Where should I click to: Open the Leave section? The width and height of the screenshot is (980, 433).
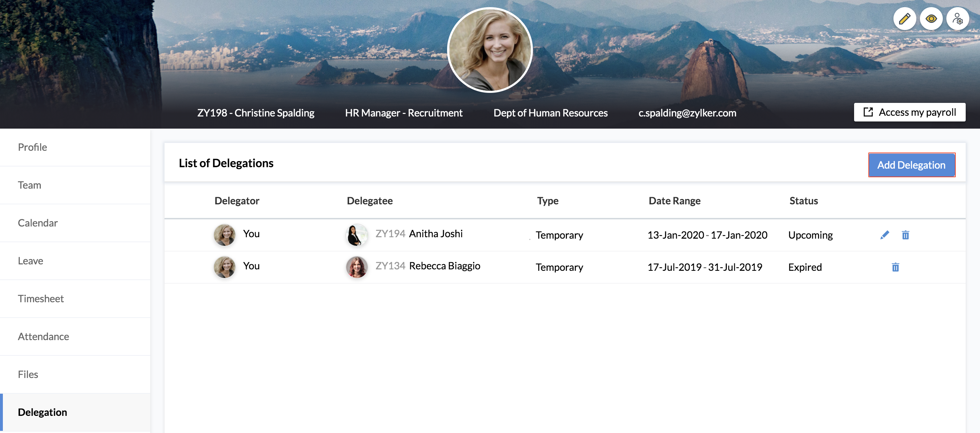point(30,261)
